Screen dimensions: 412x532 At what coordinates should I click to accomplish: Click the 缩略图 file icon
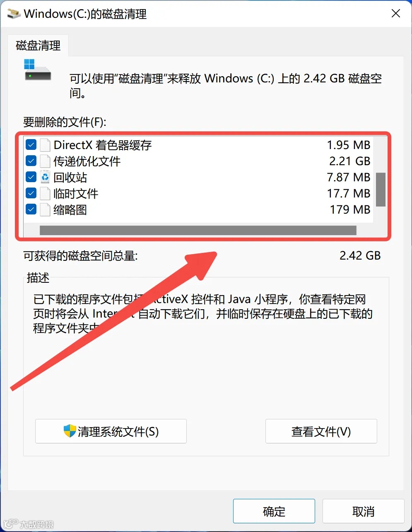pyautogui.click(x=45, y=209)
